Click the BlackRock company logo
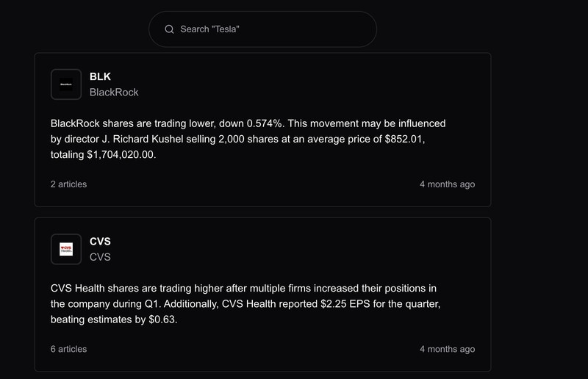 [x=66, y=84]
